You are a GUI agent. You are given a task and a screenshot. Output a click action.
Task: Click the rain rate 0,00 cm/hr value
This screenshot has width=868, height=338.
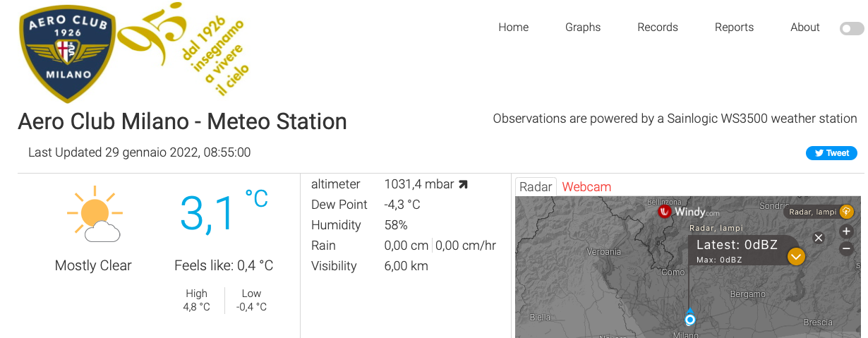coord(466,246)
